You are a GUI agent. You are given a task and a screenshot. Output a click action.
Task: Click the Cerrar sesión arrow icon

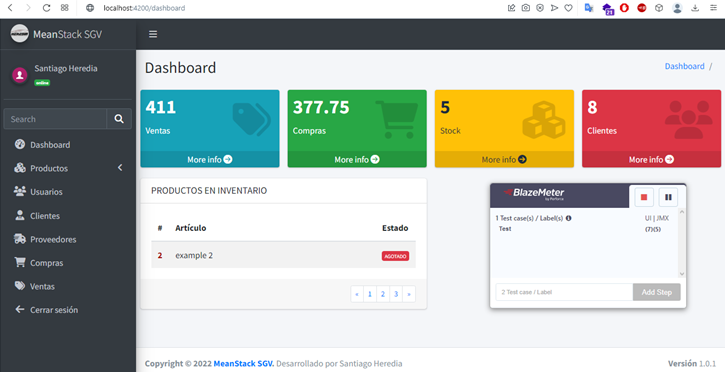20,309
